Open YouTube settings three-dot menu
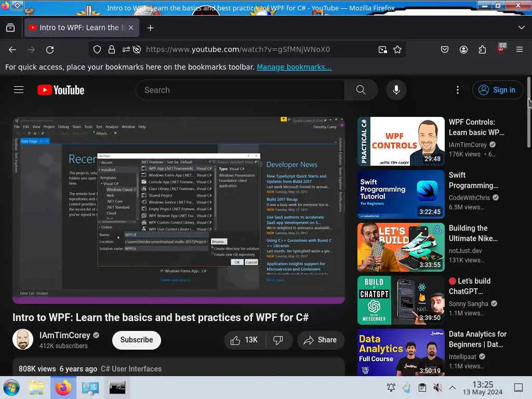Screen dimensions: 532x399 point(457,90)
